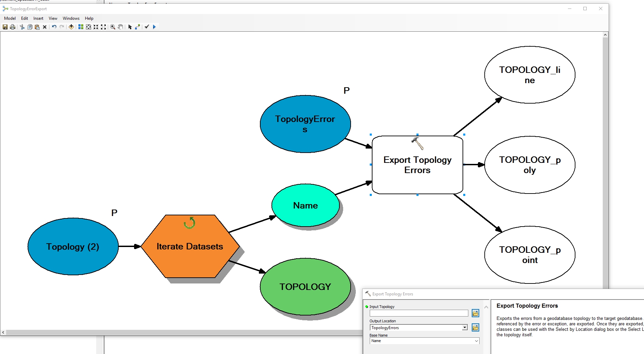This screenshot has height=354, width=644.
Task: Select the Topology (2) input oval
Action: pos(73,246)
